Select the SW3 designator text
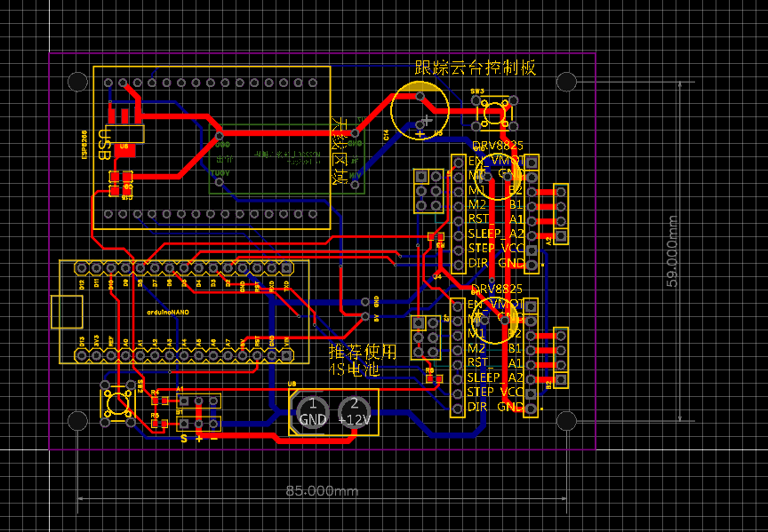Viewport: 768px width, 532px height. point(477,91)
